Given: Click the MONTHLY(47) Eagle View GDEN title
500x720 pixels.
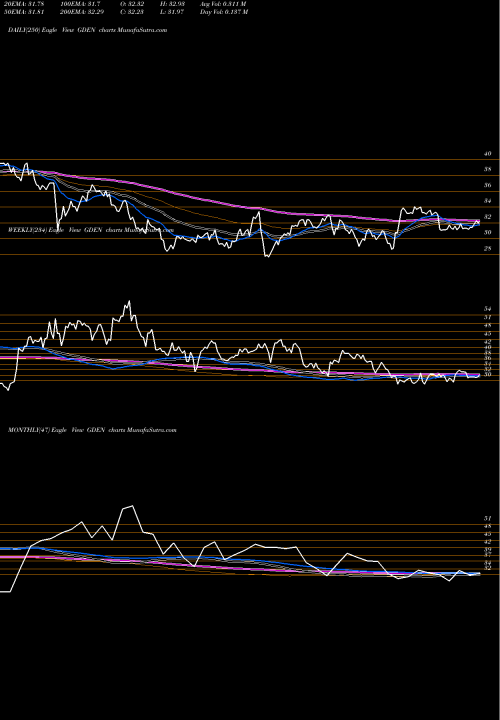Looking at the screenshot, I should [92, 430].
